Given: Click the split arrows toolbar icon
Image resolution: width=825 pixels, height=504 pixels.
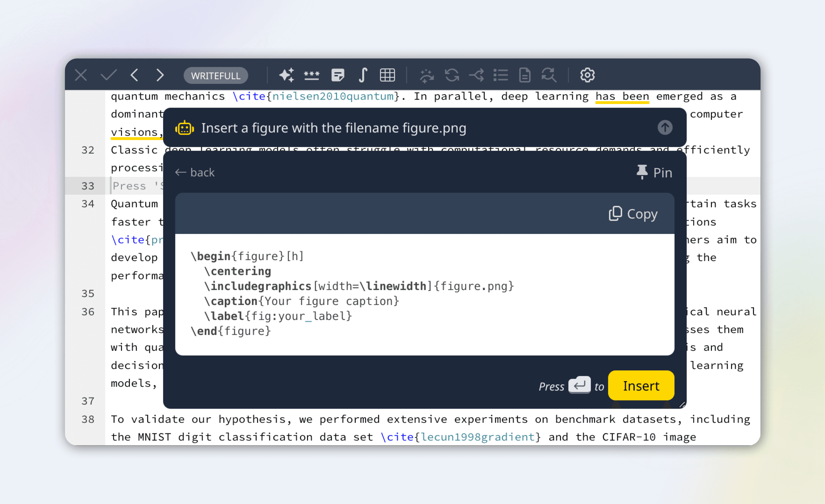Looking at the screenshot, I should [x=477, y=75].
